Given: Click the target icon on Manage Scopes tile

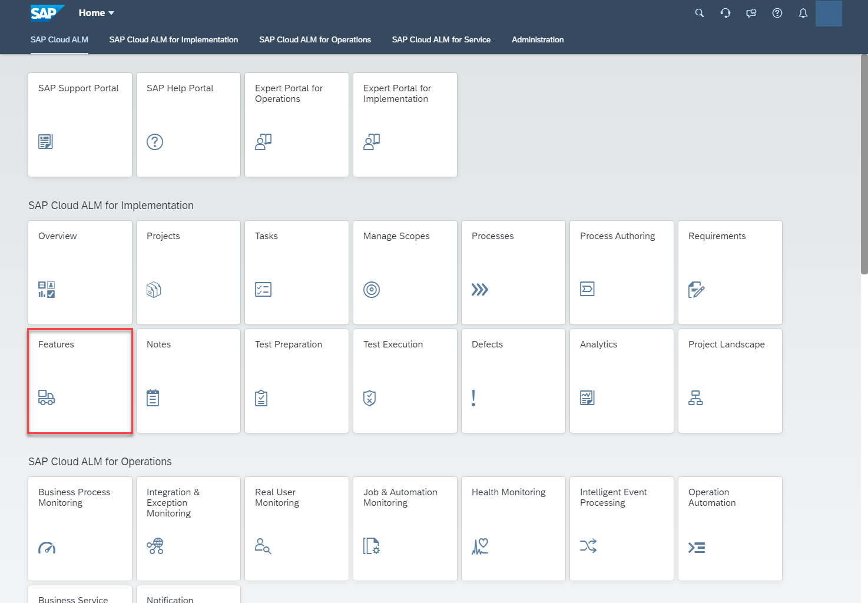Looking at the screenshot, I should click(371, 289).
